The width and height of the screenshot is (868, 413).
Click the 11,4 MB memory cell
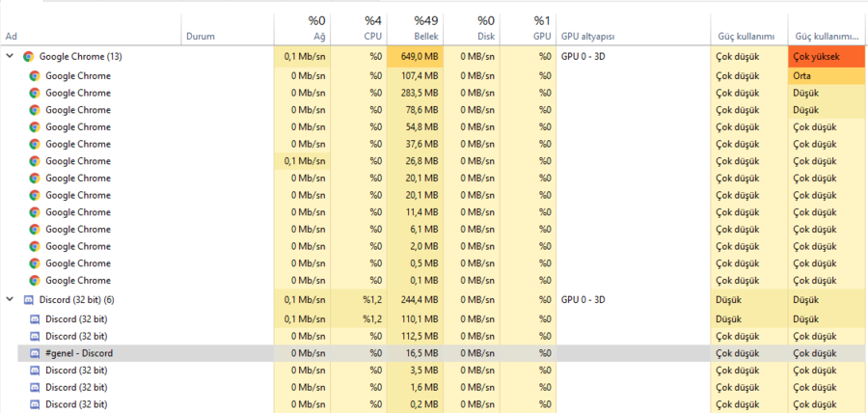pos(415,212)
